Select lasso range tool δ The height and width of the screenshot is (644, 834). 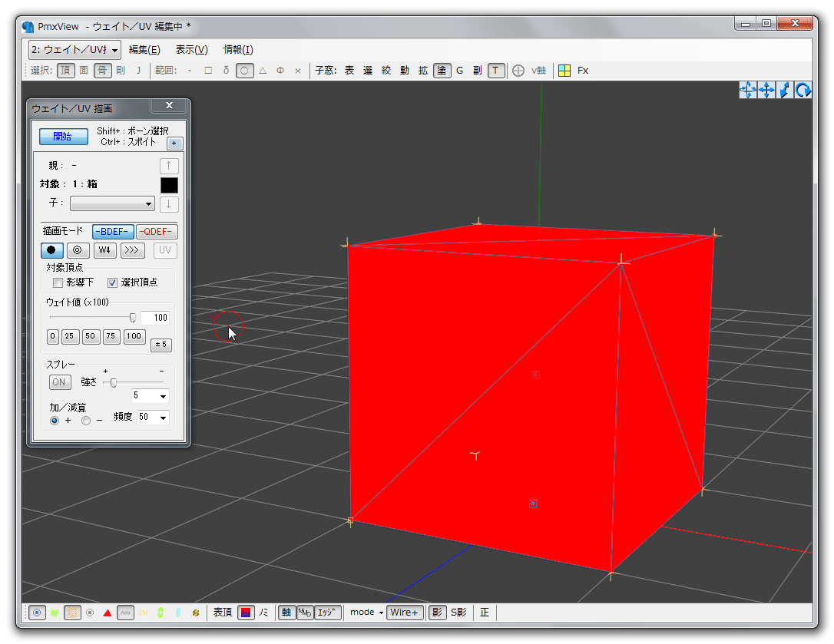click(226, 70)
